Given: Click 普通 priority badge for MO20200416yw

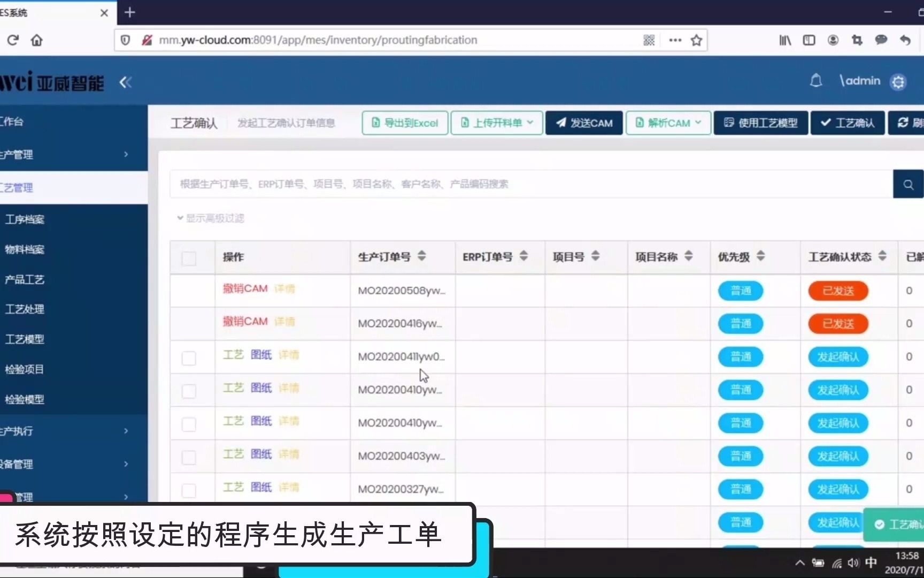Looking at the screenshot, I should click(x=741, y=324).
